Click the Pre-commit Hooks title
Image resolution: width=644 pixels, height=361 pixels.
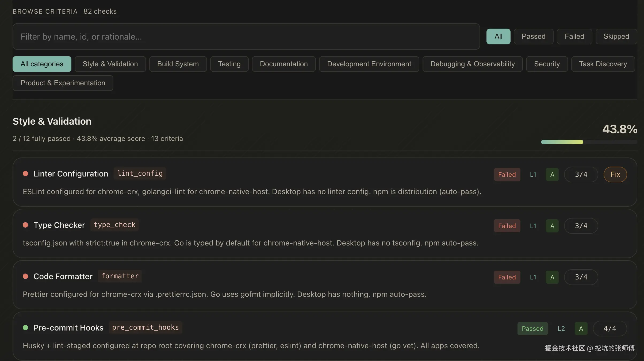(68, 328)
